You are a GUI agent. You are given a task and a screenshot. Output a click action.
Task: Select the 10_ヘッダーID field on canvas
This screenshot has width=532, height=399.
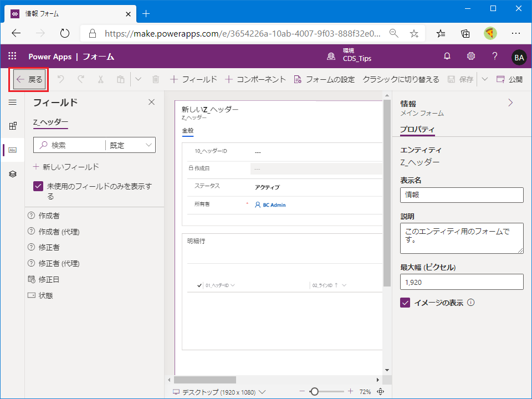[x=284, y=152]
